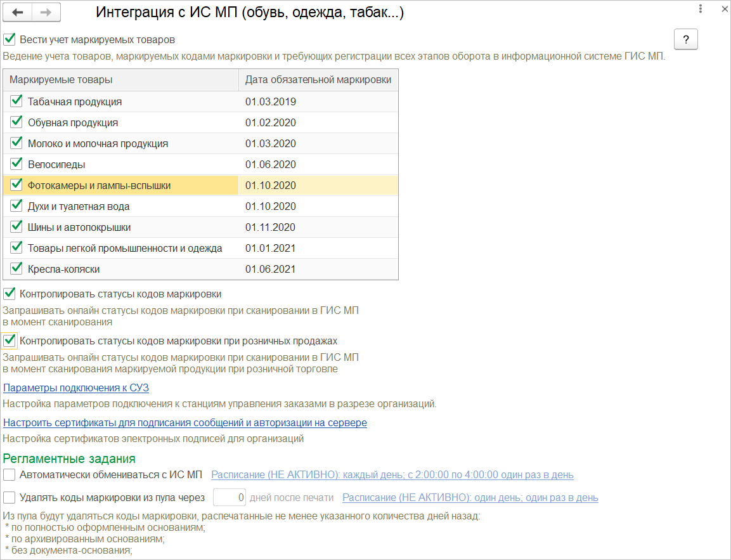The width and height of the screenshot is (731, 560).
Task: Click the 'Фотокамеры и лампы-вспышки' row label
Action: (99, 186)
